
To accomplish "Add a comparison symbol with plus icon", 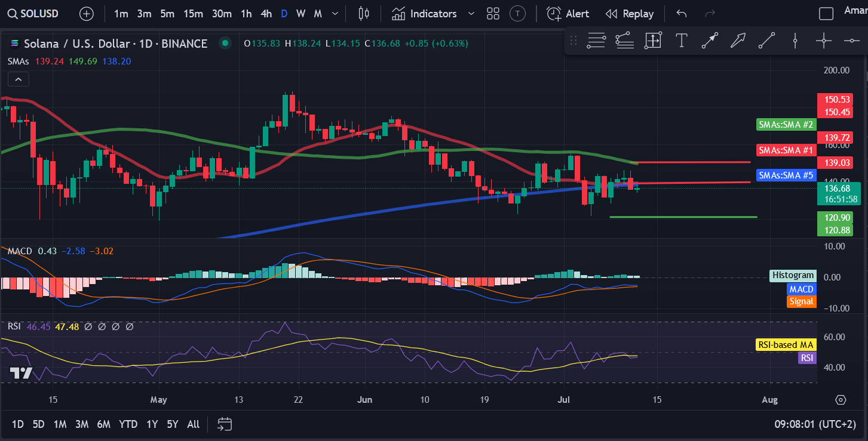I will 87,13.
